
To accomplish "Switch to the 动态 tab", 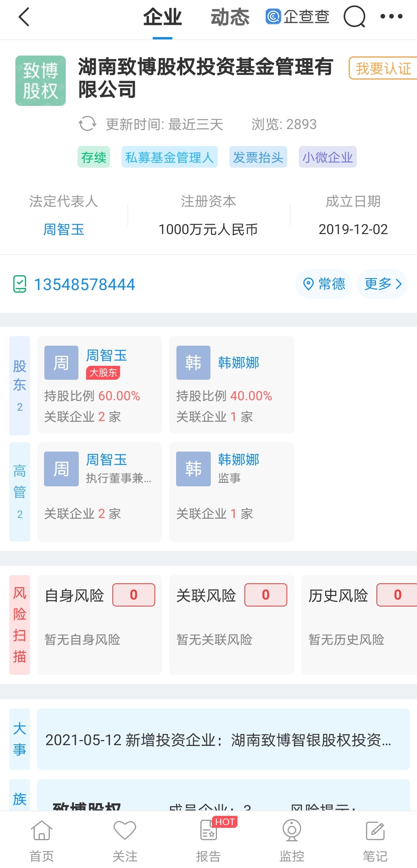I will [230, 18].
